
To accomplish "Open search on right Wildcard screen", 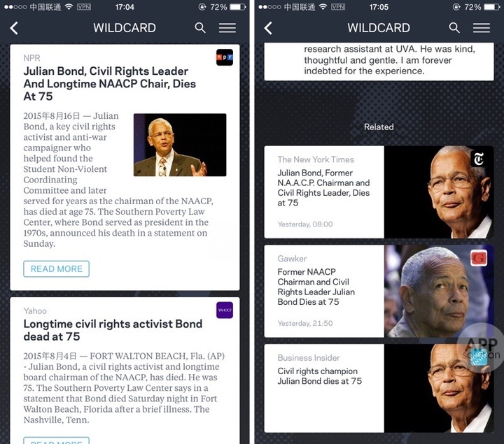I will [454, 28].
